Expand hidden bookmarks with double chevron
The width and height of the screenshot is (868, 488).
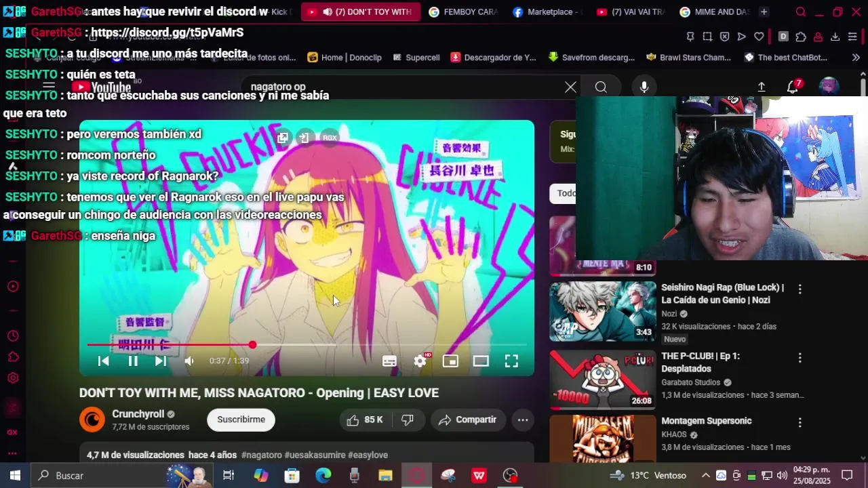click(x=856, y=58)
